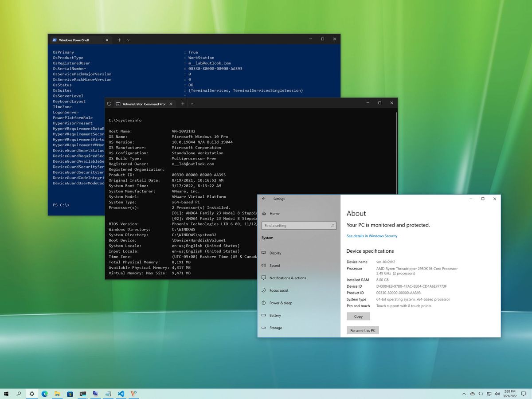Open the striped red app in taskbar

point(133,394)
